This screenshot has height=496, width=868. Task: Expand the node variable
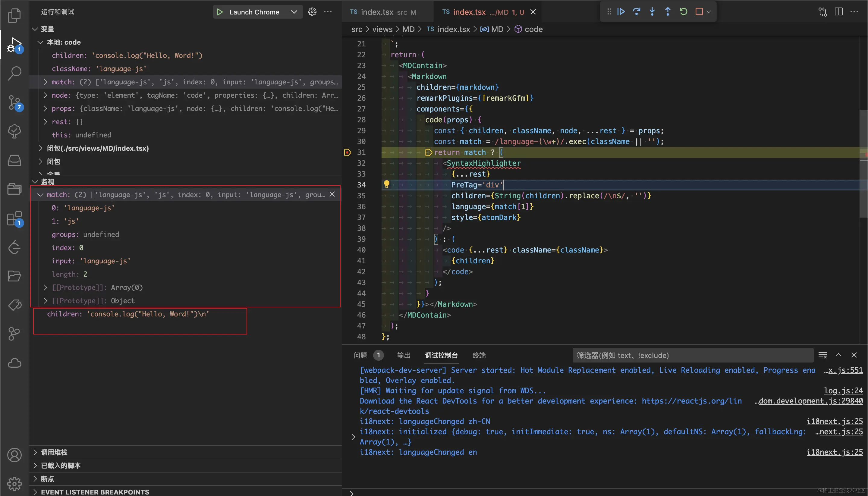pyautogui.click(x=45, y=96)
